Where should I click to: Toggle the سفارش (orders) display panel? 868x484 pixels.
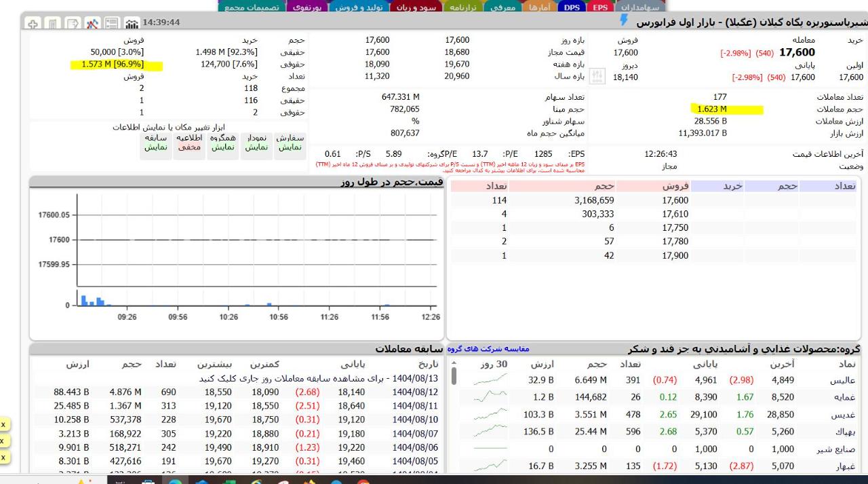(290, 143)
